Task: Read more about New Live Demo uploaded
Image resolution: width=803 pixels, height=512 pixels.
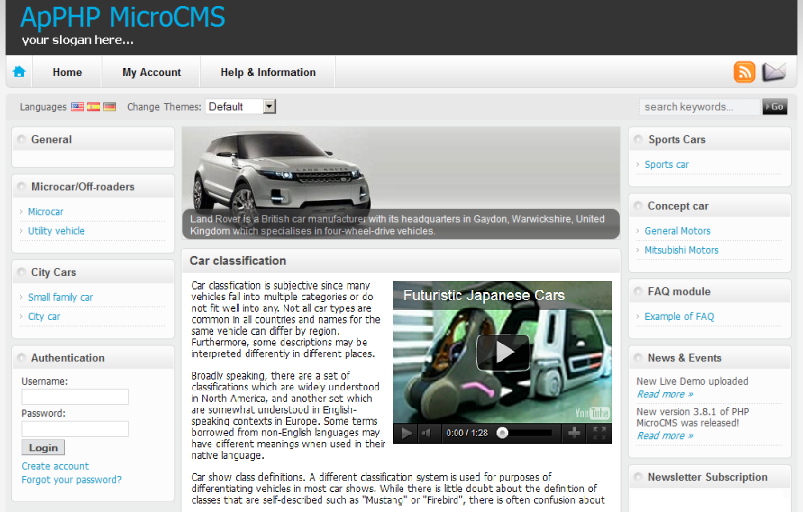Action: click(665, 394)
